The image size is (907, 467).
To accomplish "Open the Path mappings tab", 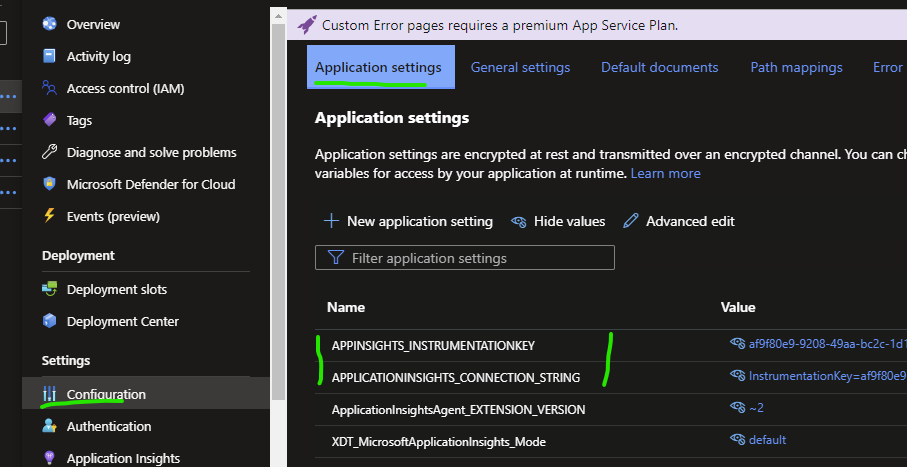I will click(x=796, y=67).
